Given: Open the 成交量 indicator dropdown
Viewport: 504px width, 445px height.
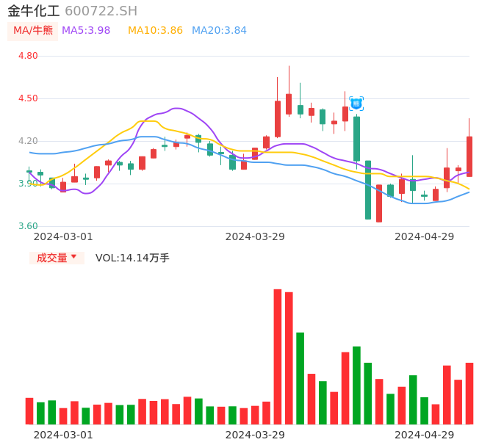Looking at the screenshot, I should 57,258.
